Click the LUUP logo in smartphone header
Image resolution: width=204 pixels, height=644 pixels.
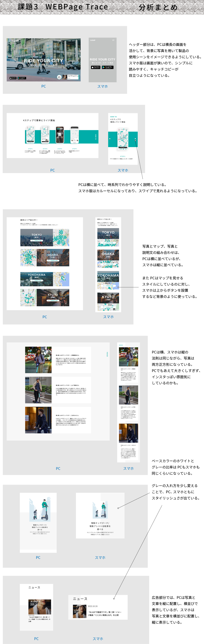point(93,40)
